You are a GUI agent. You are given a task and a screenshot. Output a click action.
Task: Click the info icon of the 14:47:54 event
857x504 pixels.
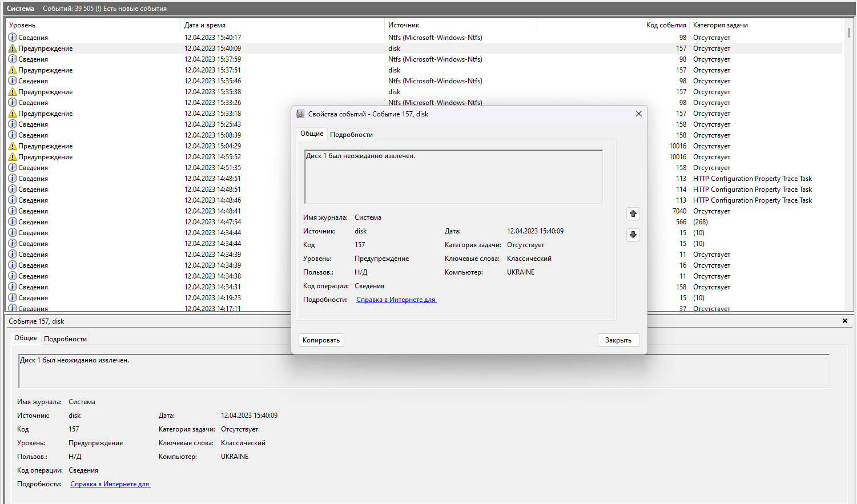(x=13, y=222)
